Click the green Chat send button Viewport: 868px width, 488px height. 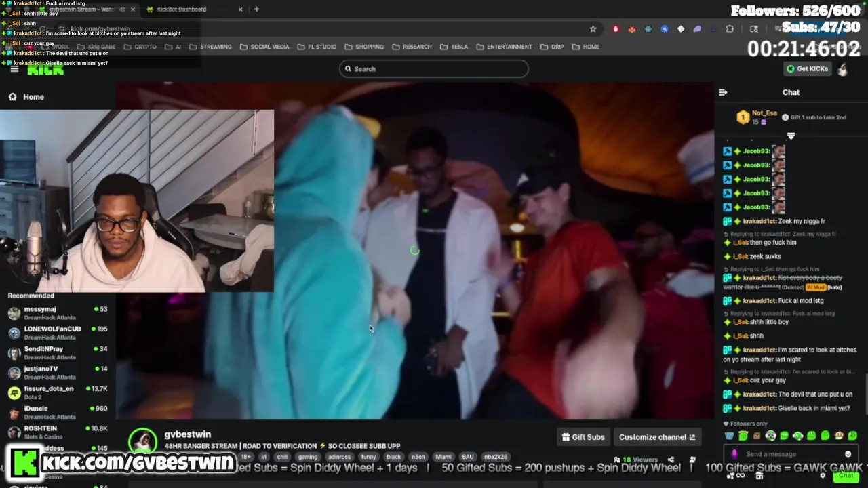click(846, 476)
